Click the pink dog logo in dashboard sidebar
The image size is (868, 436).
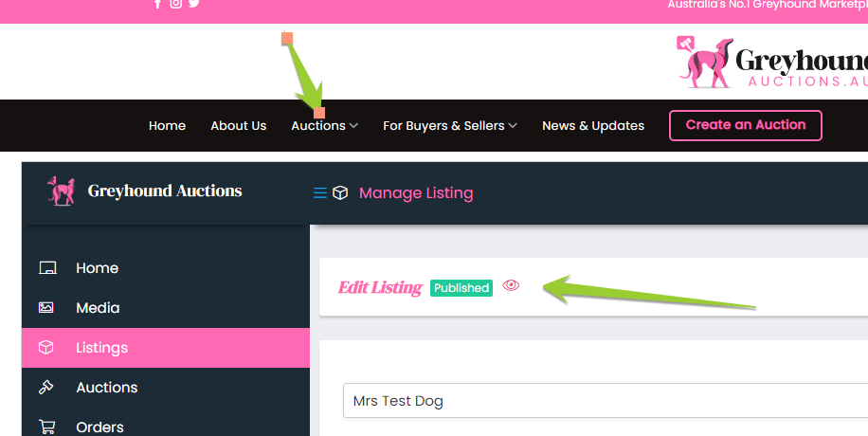coord(62,191)
